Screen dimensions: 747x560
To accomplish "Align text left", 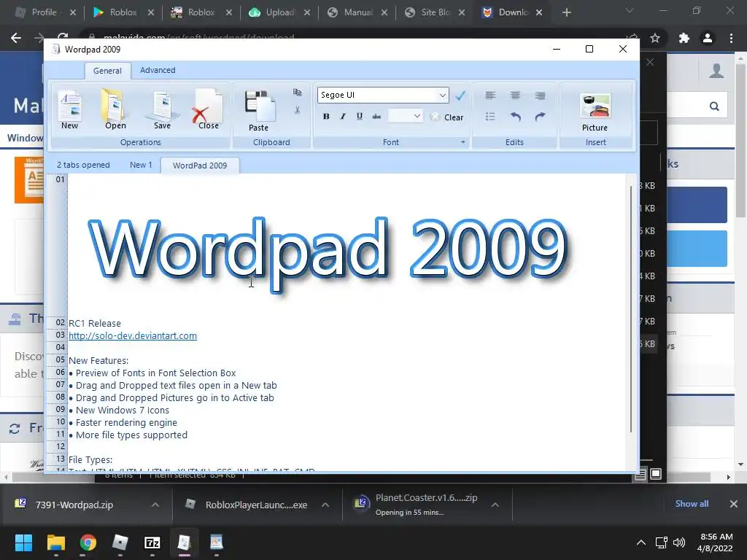I will tap(490, 96).
